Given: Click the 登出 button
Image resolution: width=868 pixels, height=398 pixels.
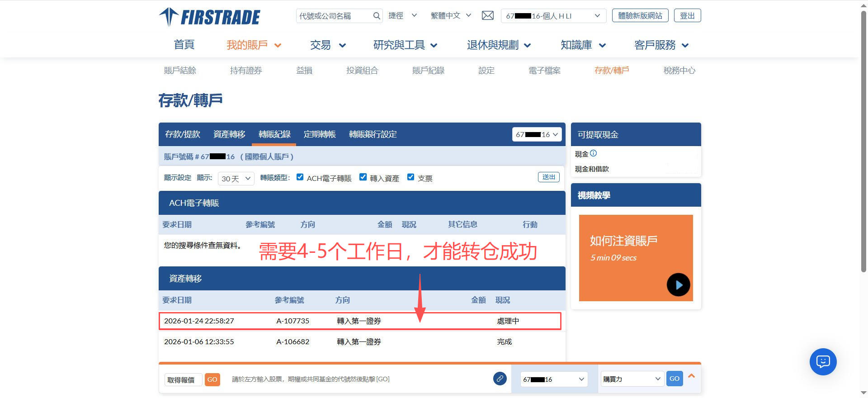Looking at the screenshot, I should coord(687,16).
